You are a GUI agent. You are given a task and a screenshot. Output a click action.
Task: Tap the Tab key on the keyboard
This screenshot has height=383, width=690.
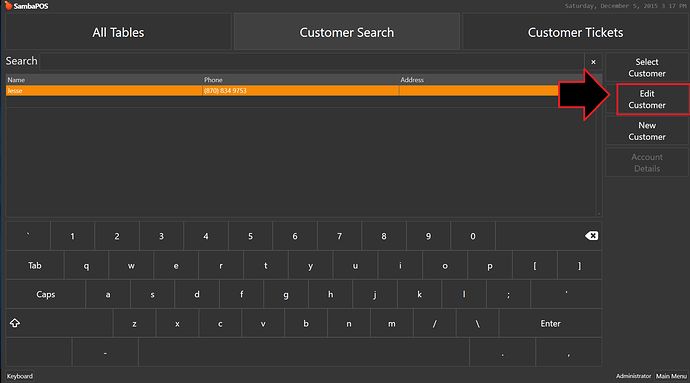point(35,265)
